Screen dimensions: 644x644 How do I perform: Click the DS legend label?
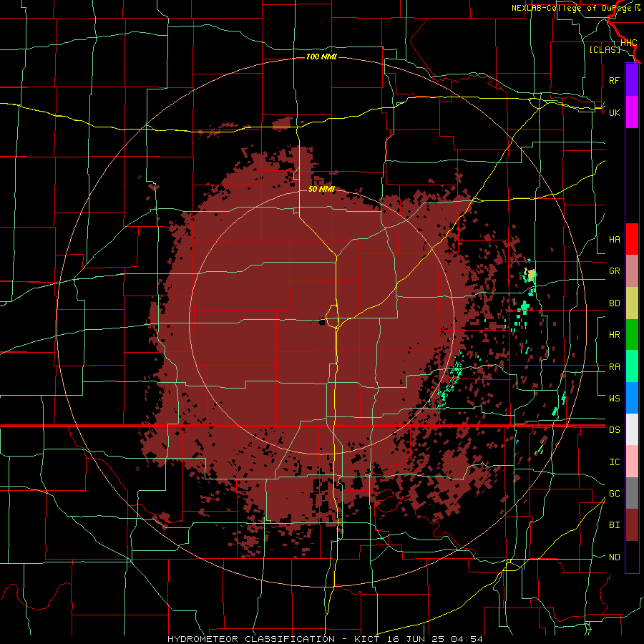[614, 430]
